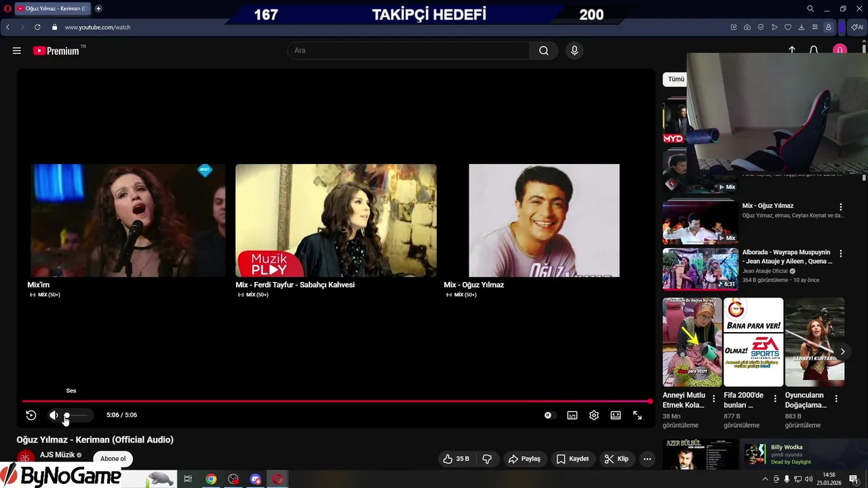Subscribe with the Abone ol button
This screenshot has height=488, width=868.
[x=113, y=459]
